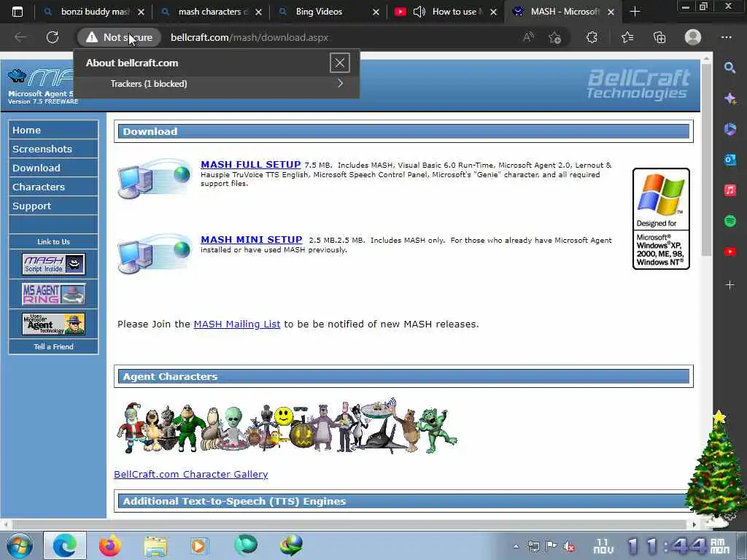Open Download in site menu
The width and height of the screenshot is (747, 560).
(53, 168)
